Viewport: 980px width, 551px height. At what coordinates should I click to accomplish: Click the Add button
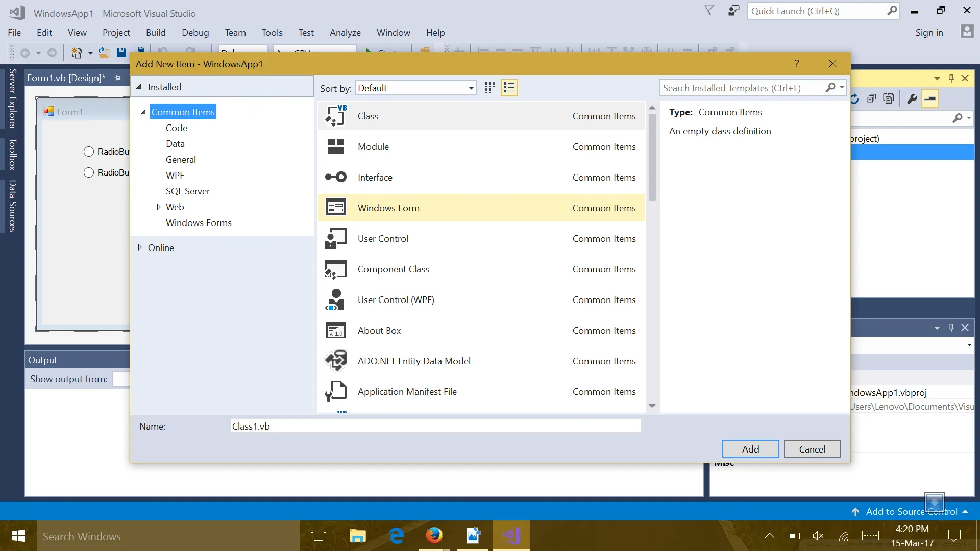click(x=750, y=449)
